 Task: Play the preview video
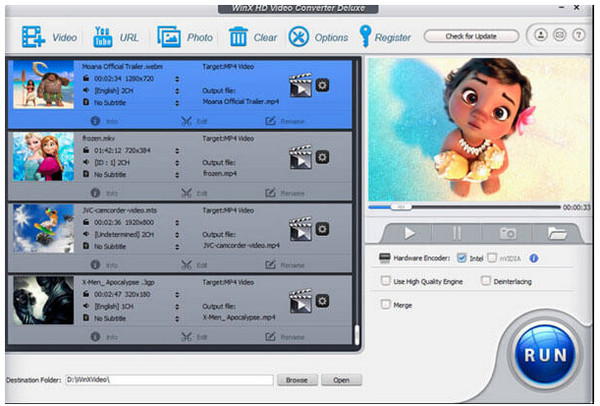(409, 233)
